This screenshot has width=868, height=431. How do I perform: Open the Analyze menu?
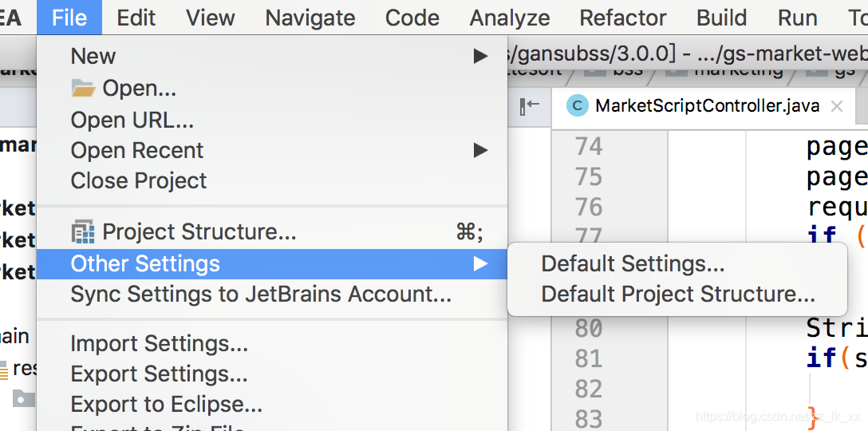pos(510,18)
